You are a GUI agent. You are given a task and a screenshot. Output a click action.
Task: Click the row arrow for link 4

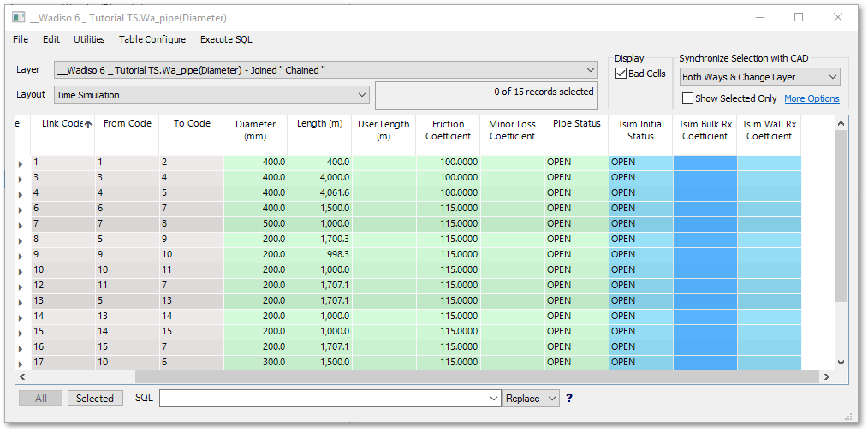pos(21,195)
